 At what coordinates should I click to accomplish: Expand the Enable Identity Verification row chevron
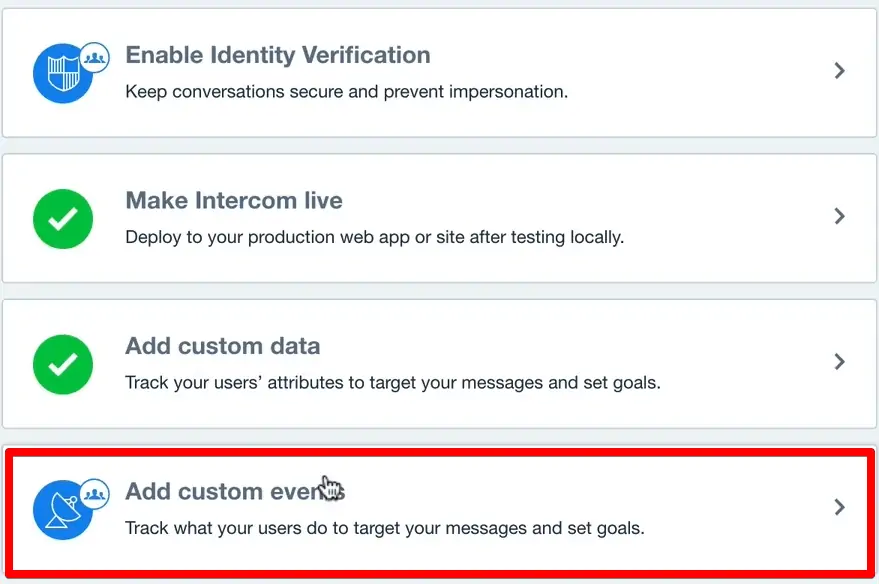coord(838,71)
